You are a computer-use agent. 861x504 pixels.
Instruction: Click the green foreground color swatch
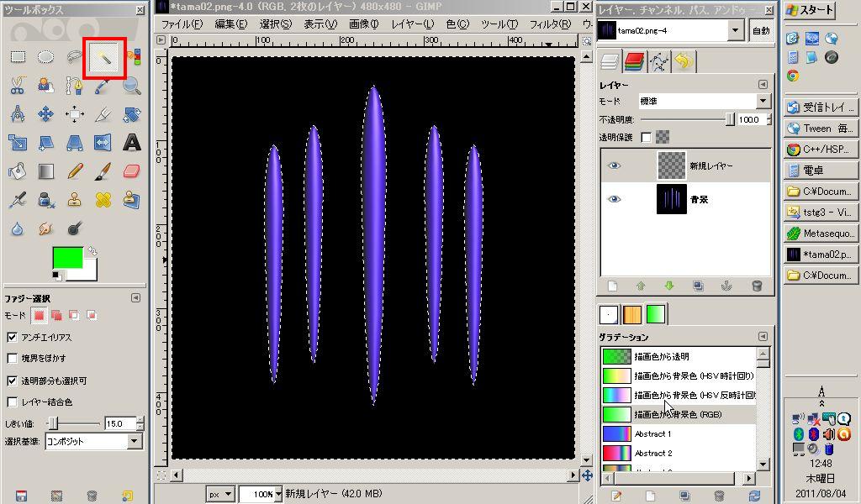(67, 258)
